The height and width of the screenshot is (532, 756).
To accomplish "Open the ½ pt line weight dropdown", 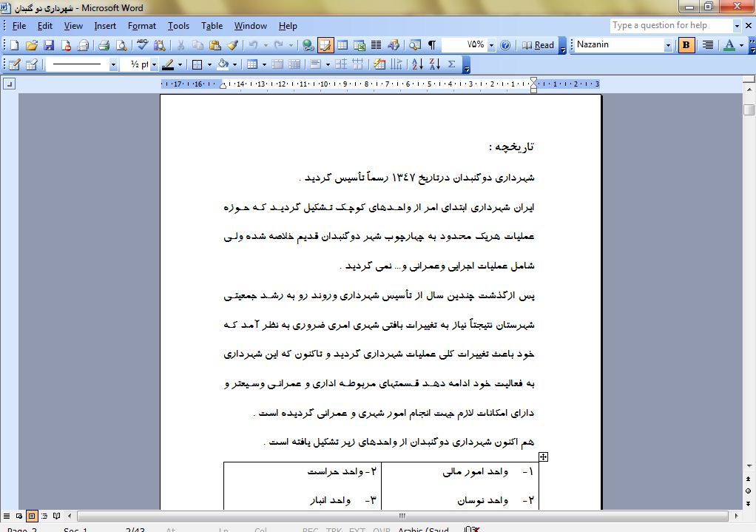I will tap(154, 64).
